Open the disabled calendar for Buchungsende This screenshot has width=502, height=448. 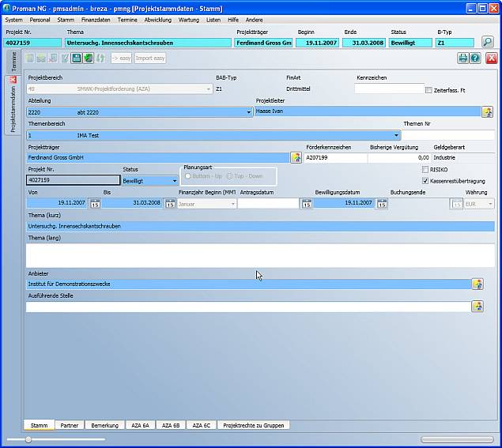(456, 203)
